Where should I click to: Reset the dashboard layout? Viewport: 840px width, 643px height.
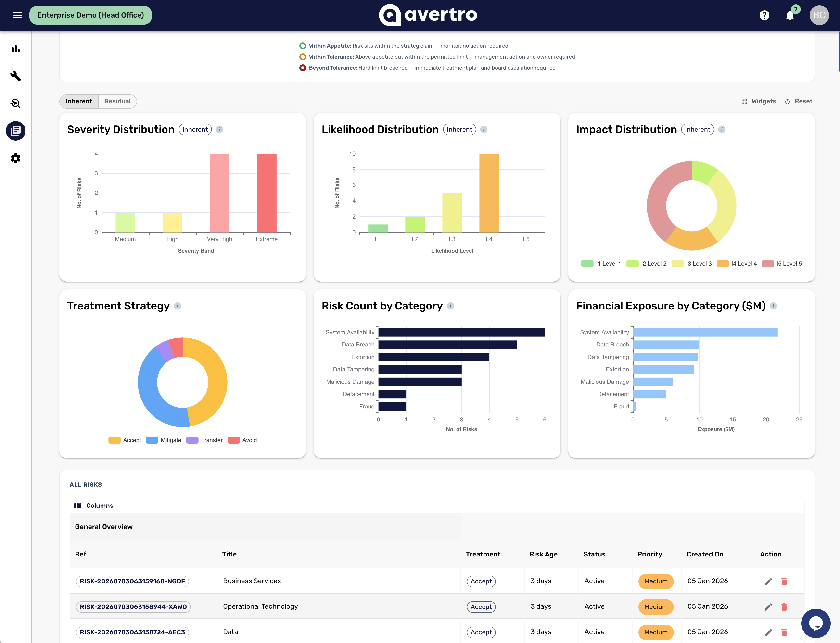click(x=799, y=101)
